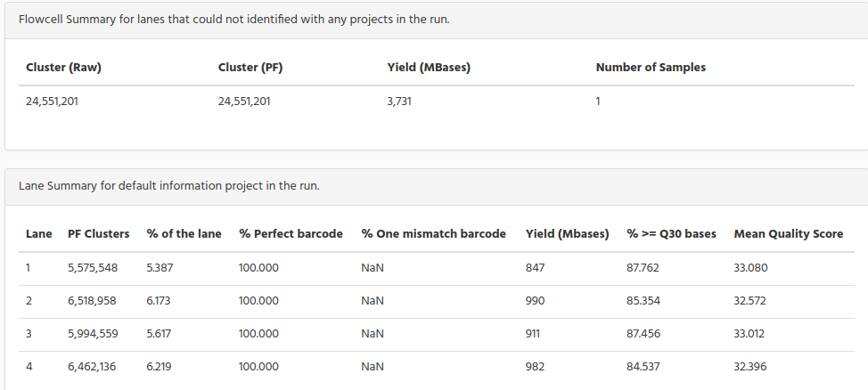868x390 pixels.
Task: Select the Yield (MBases) header
Action: click(x=429, y=68)
